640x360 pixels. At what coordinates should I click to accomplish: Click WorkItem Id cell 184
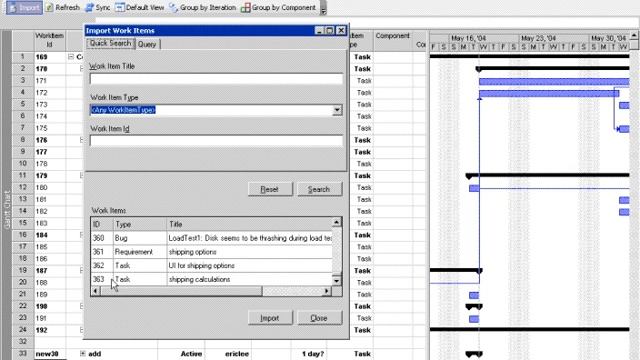(49, 235)
